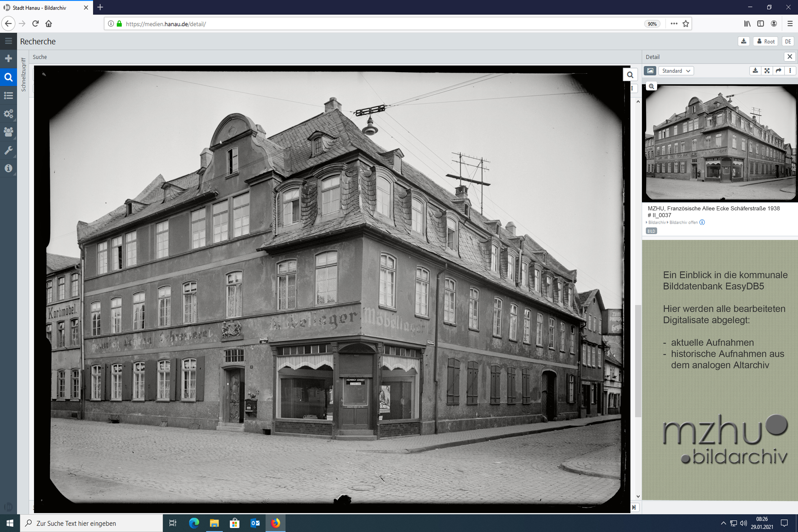
Task: Click the info icon in sidebar
Action: click(x=9, y=168)
